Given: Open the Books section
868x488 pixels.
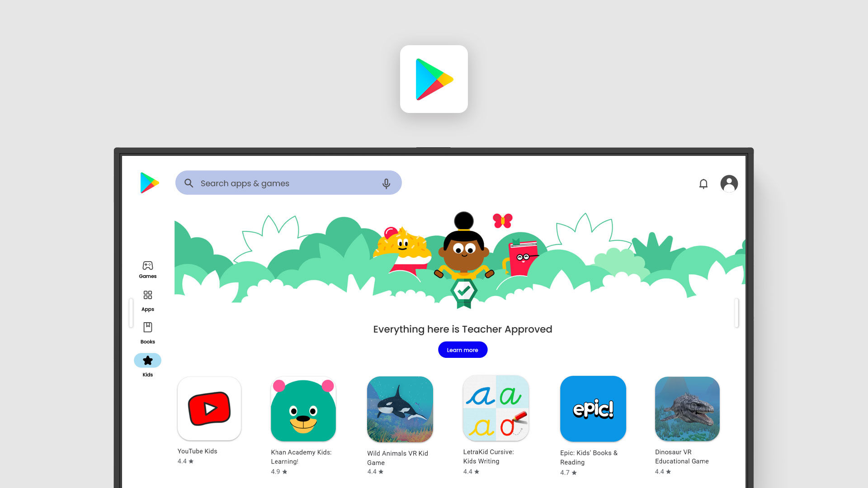Looking at the screenshot, I should tap(147, 333).
